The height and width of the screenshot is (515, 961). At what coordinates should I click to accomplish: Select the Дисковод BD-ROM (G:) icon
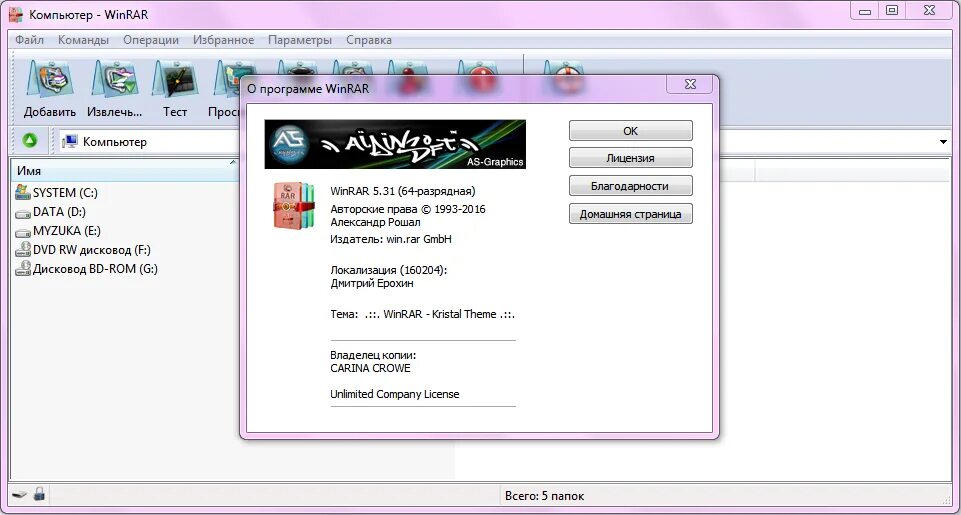click(x=23, y=269)
